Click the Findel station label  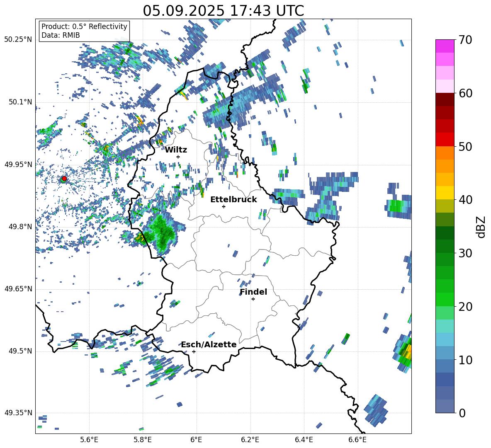coord(253,292)
